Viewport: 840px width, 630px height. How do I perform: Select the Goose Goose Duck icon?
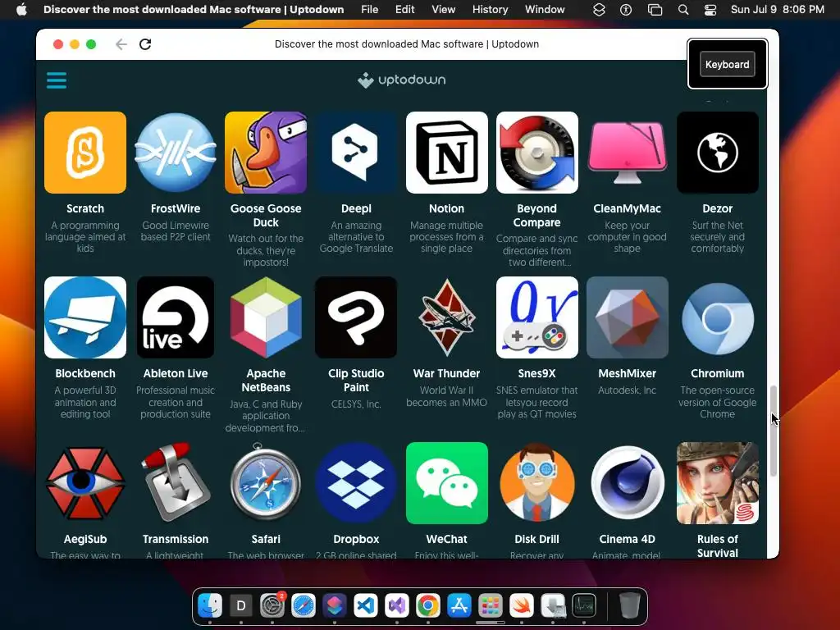click(266, 153)
